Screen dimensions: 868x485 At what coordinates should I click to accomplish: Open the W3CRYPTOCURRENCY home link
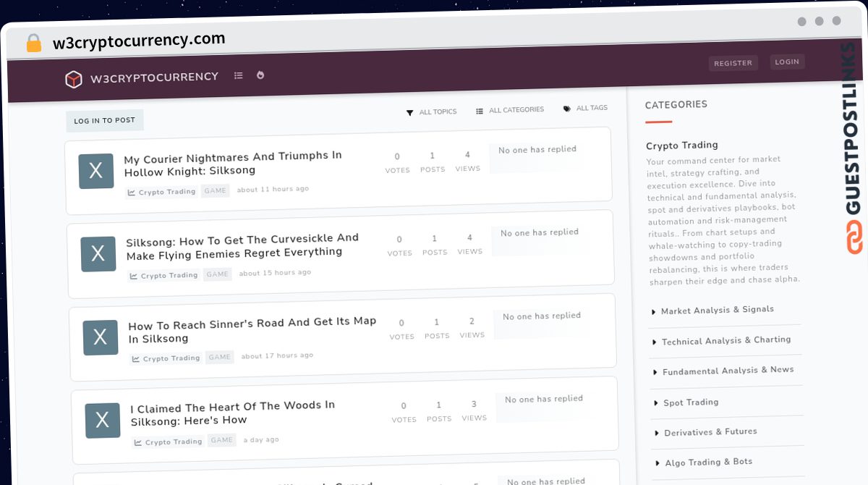[154, 77]
